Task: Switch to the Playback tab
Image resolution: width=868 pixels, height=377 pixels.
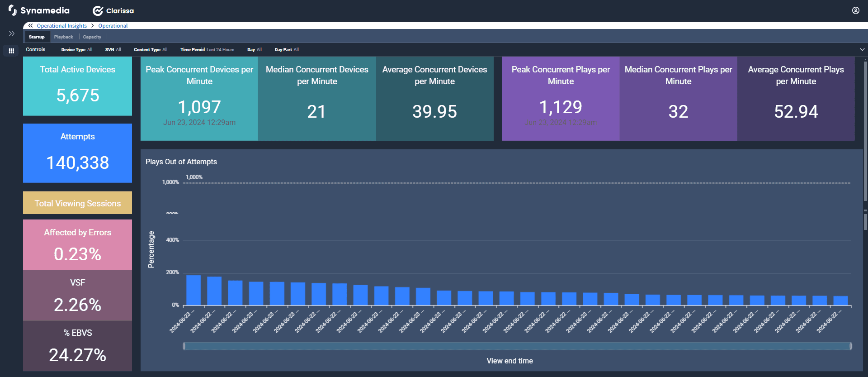Action: pyautogui.click(x=63, y=37)
